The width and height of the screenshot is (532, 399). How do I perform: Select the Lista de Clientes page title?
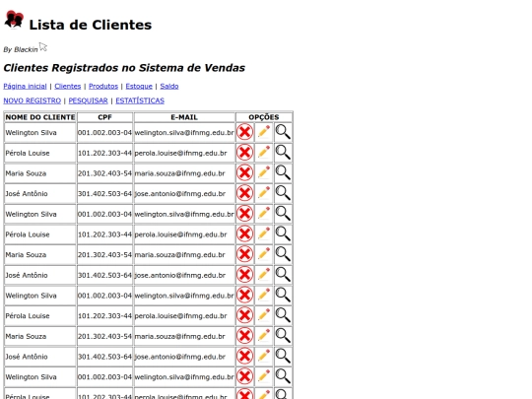point(91,25)
